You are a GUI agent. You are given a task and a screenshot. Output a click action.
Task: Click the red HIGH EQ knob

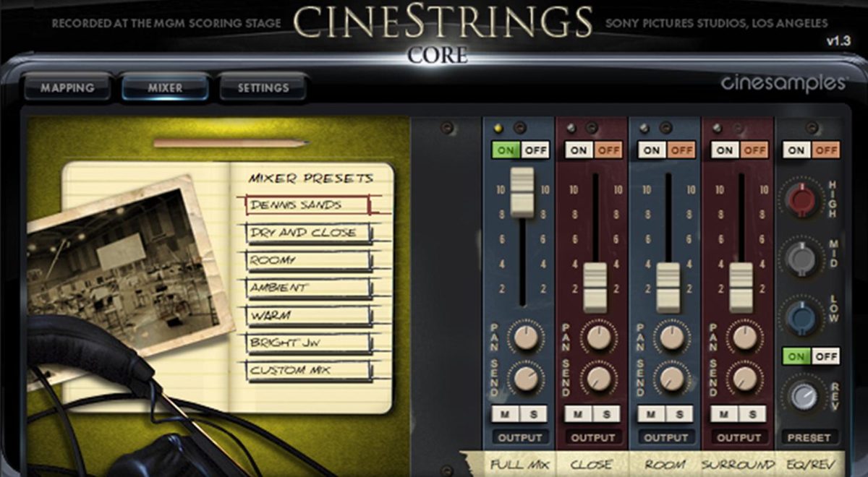(x=802, y=199)
